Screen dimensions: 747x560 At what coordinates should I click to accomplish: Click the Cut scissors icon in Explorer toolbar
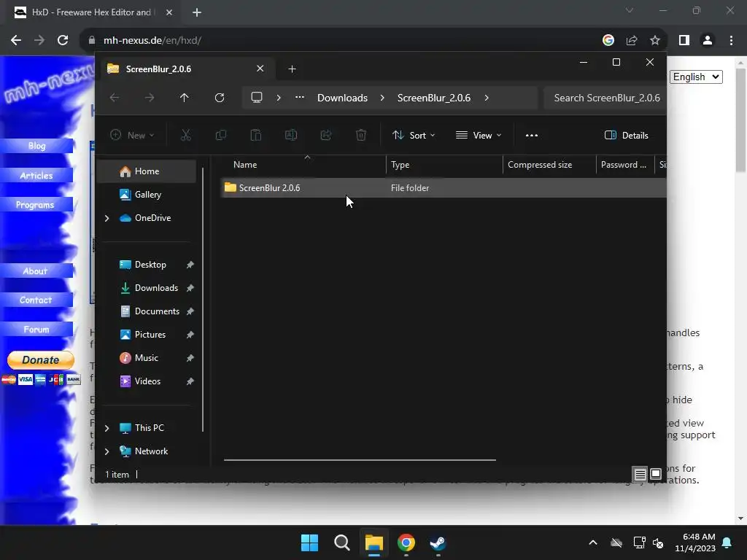[x=186, y=135]
